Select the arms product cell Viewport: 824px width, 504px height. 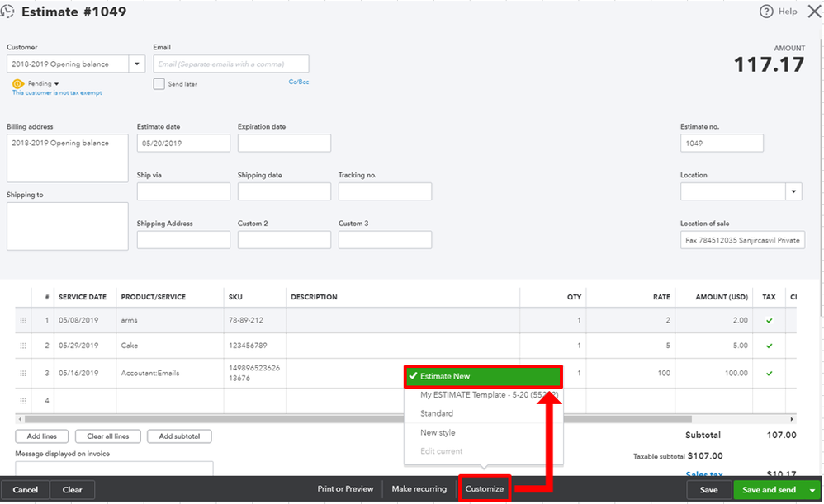(x=170, y=320)
